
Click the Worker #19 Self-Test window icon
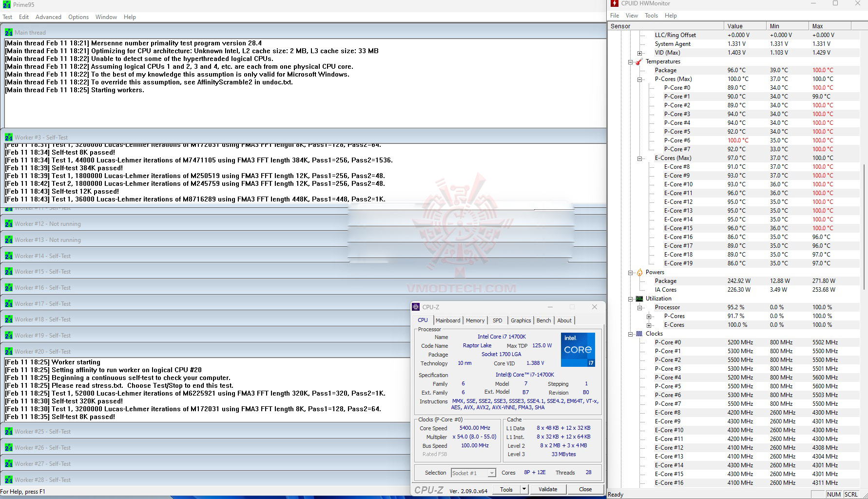coord(9,335)
